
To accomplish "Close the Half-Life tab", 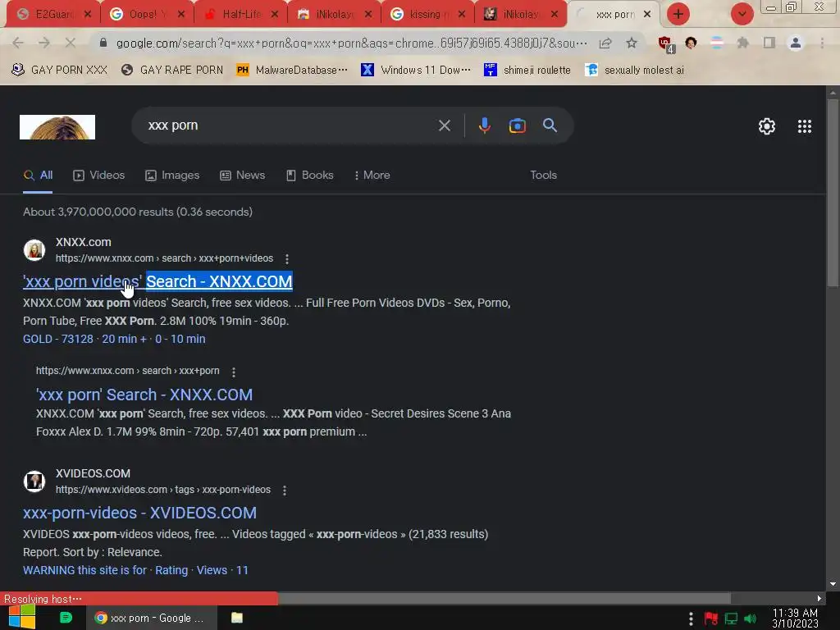I will tap(275, 15).
